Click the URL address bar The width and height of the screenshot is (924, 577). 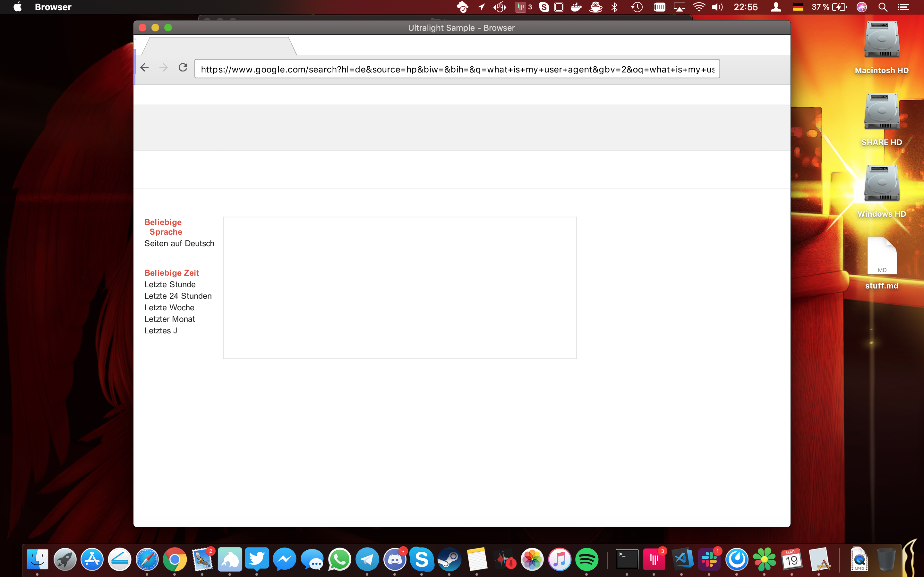tap(457, 69)
